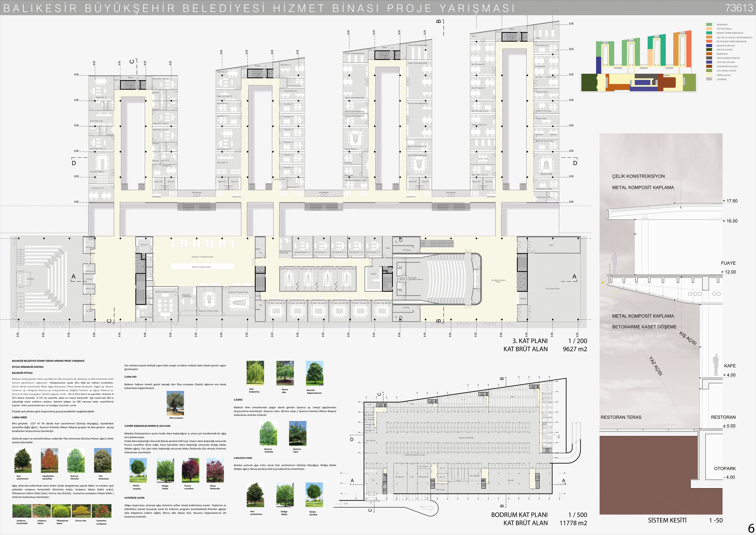The width and height of the screenshot is (756, 535).
Task: Pick the KONFERANS SALONU brown legend swatch
Action: (x=709, y=66)
